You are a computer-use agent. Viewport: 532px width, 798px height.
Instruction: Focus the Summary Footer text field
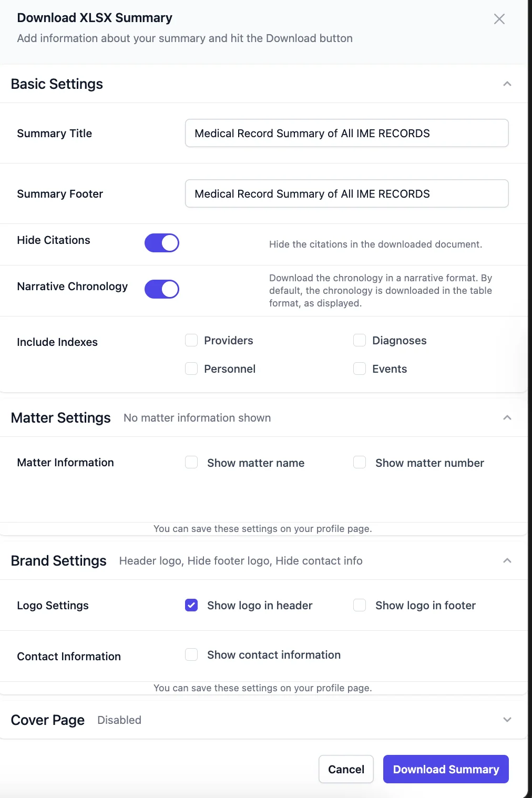[x=346, y=194]
